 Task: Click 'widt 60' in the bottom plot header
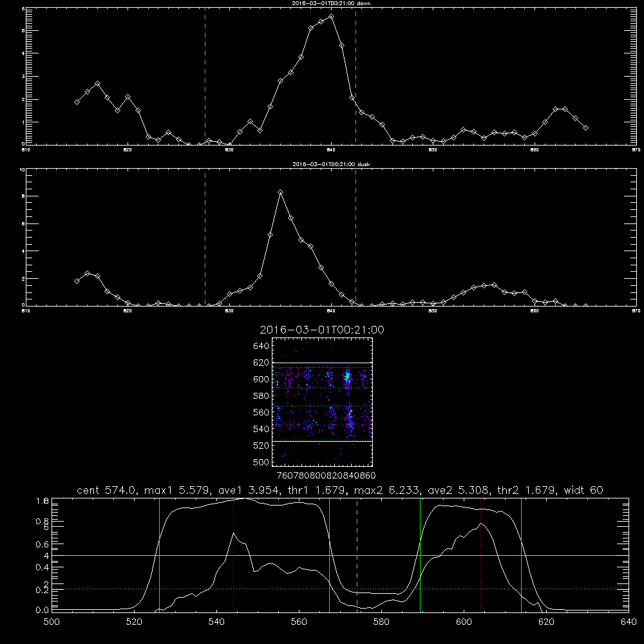click(x=583, y=490)
